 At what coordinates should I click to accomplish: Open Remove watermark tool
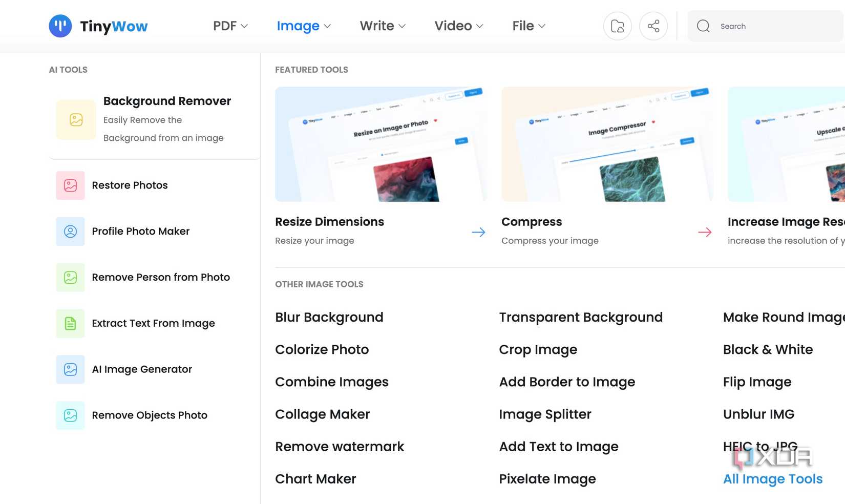coord(340,447)
